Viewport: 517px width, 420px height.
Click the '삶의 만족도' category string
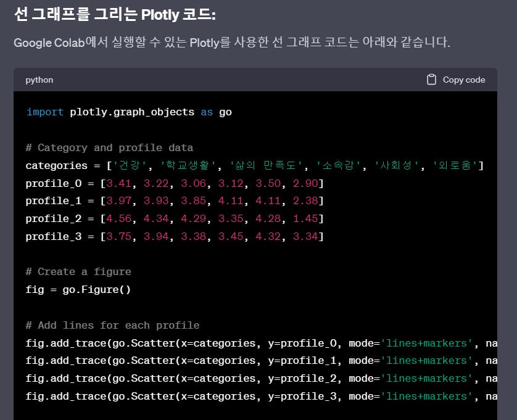266,165
